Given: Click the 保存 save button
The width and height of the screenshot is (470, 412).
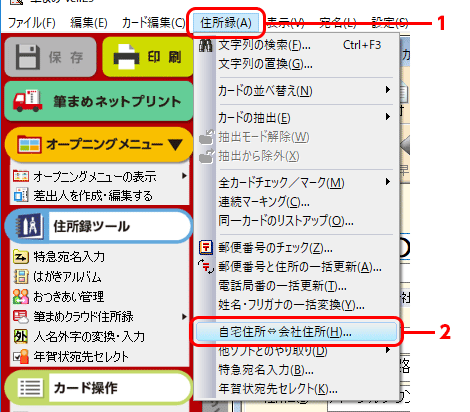Looking at the screenshot, I should click(50, 57).
